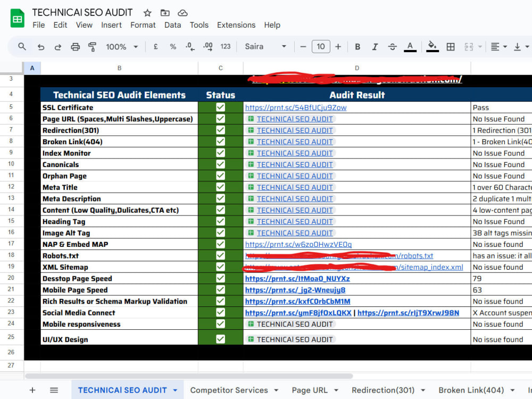Open the Mobile Page Speed prnt.sc link
The width and height of the screenshot is (532, 399).
[295, 290]
